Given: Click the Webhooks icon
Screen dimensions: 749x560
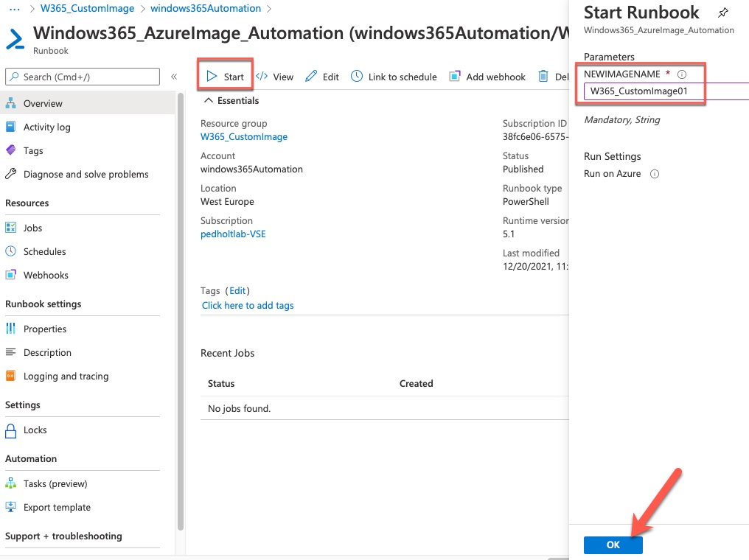Looking at the screenshot, I should point(10,275).
